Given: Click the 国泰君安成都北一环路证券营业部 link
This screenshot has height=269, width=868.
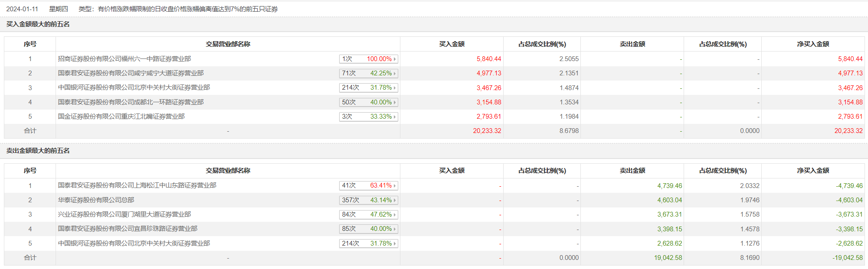Looking at the screenshot, I should pos(131,102).
